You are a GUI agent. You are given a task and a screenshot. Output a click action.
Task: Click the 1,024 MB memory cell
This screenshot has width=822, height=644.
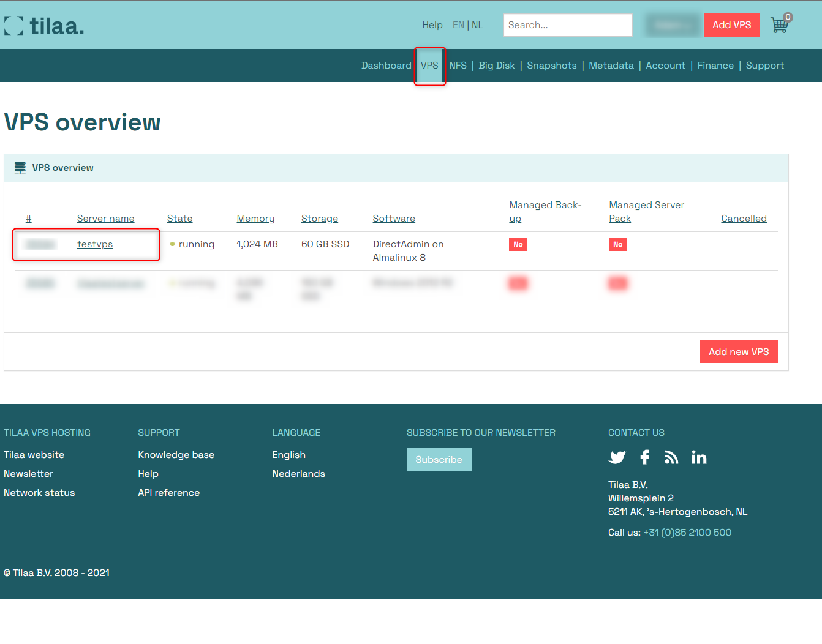coord(257,244)
